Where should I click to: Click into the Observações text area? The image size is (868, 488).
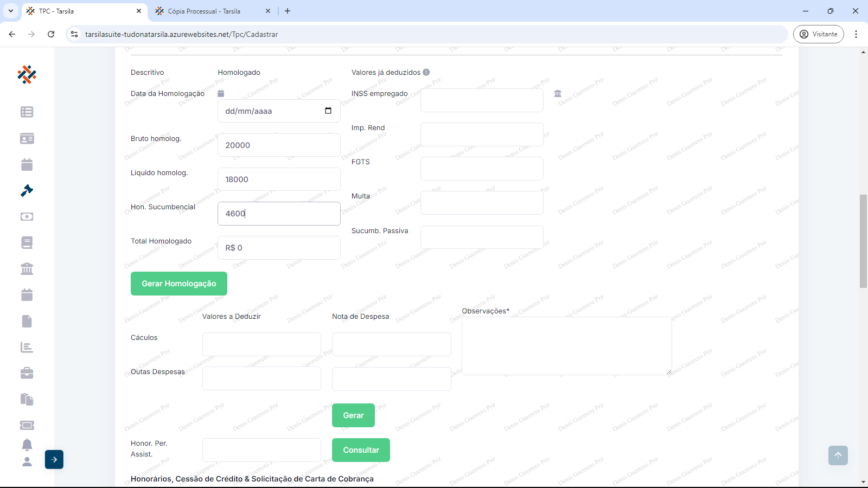[x=566, y=346]
